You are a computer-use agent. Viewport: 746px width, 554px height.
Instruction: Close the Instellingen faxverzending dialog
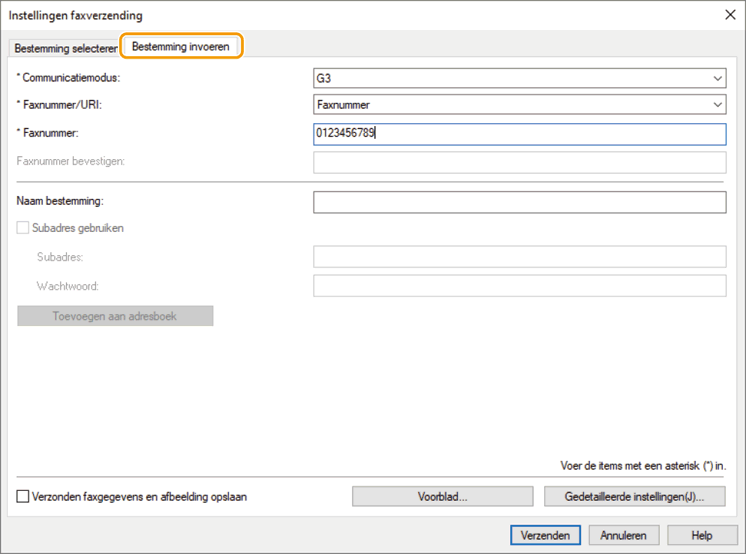(x=728, y=15)
